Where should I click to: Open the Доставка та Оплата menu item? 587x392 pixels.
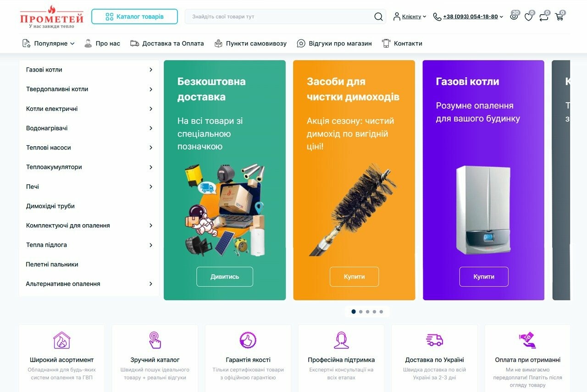click(x=167, y=44)
